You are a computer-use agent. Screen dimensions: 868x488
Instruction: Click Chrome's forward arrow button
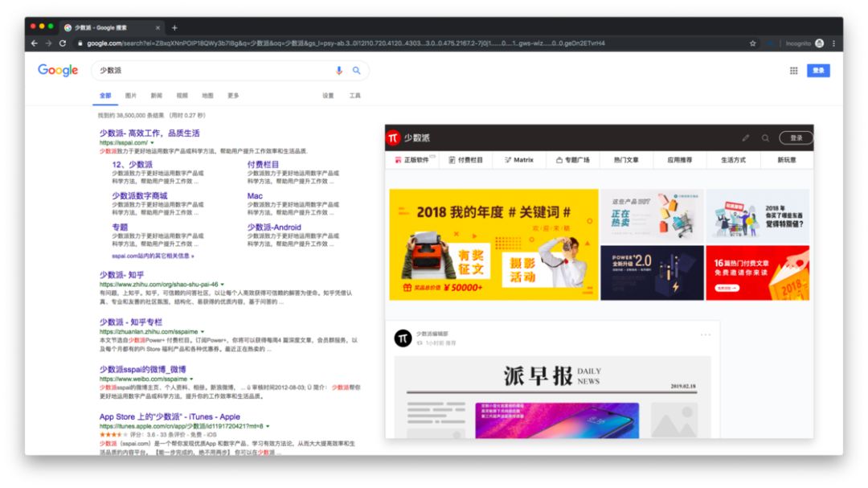click(x=49, y=43)
